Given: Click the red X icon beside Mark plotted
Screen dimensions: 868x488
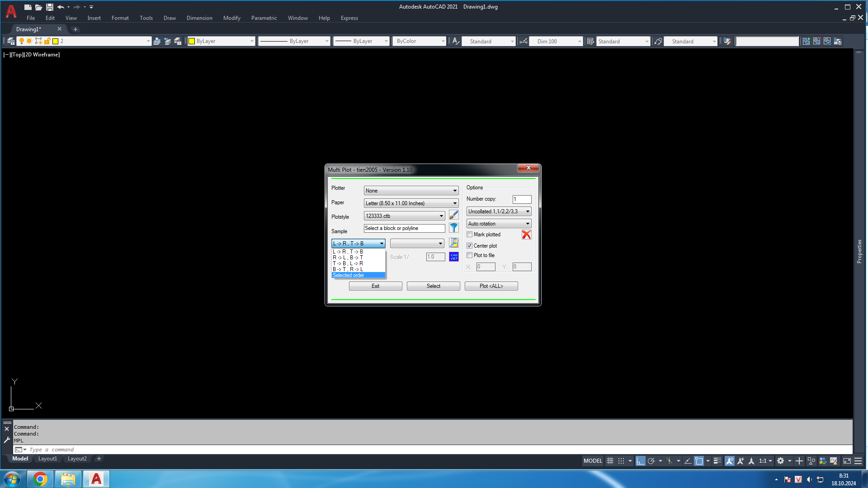Looking at the screenshot, I should 526,235.
